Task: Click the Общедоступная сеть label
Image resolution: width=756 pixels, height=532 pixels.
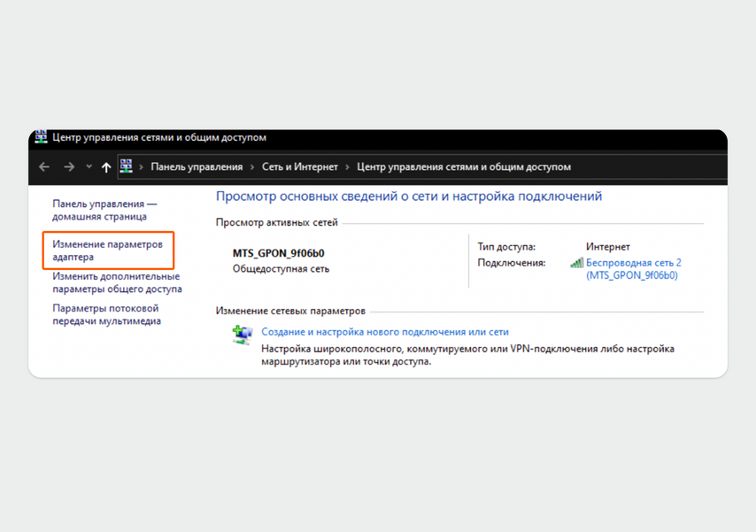Action: click(x=282, y=268)
